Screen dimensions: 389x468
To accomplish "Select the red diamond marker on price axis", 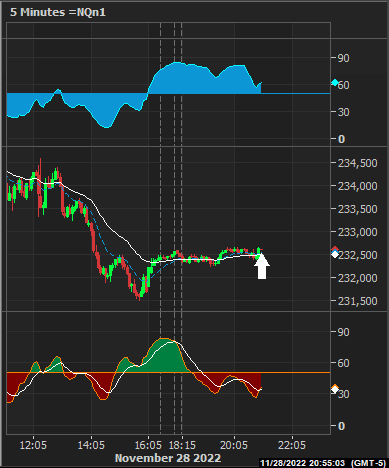I will (x=335, y=249).
